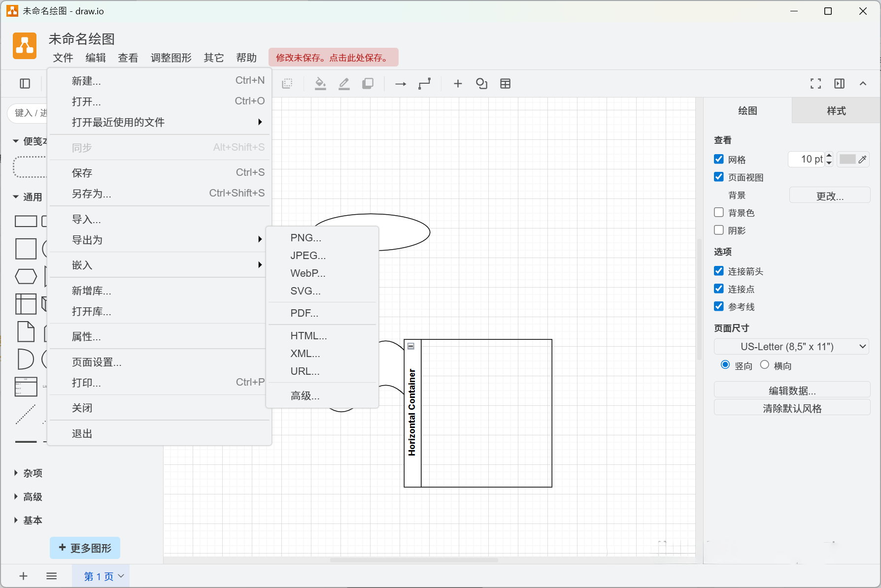This screenshot has width=881, height=588.
Task: Select 另存为... in the file menu
Action: 160,194
